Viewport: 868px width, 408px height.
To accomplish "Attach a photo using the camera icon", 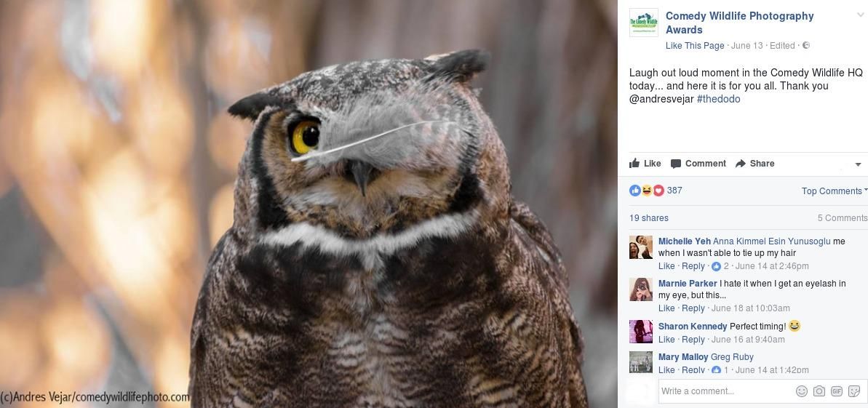I will click(x=819, y=391).
